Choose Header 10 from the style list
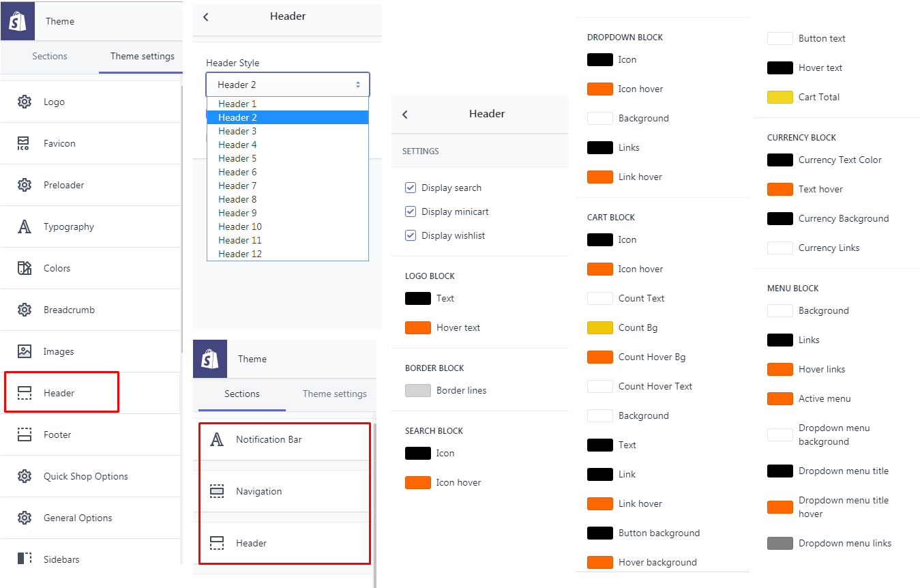Screen dimensions: 920x588 coord(288,226)
